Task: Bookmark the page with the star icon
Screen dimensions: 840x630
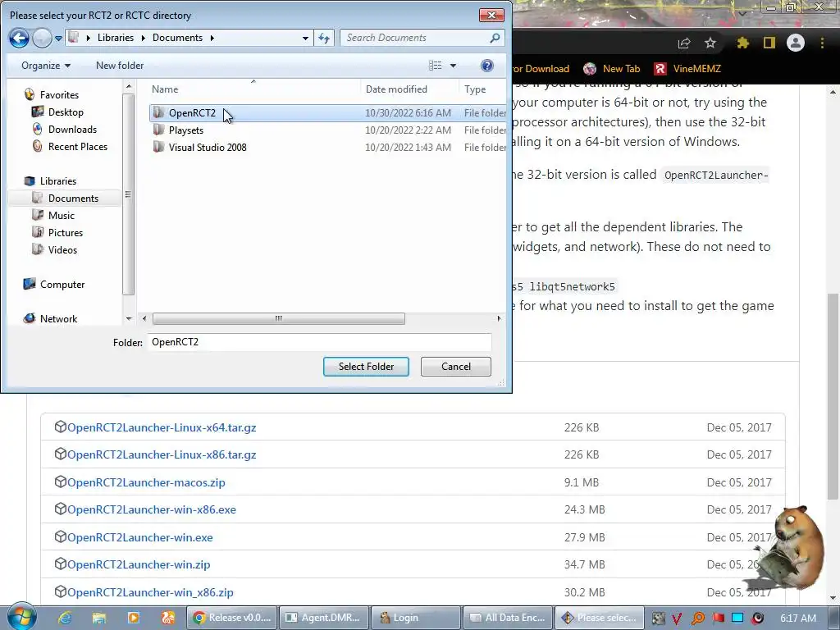Action: pos(710,43)
